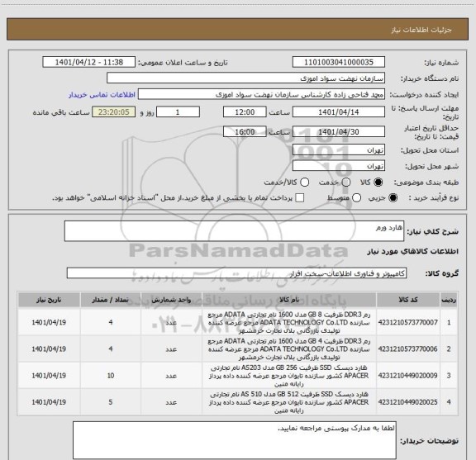Click the تعداد / مقدار column header
Viewport: 476px width, 460px height.
(x=111, y=300)
